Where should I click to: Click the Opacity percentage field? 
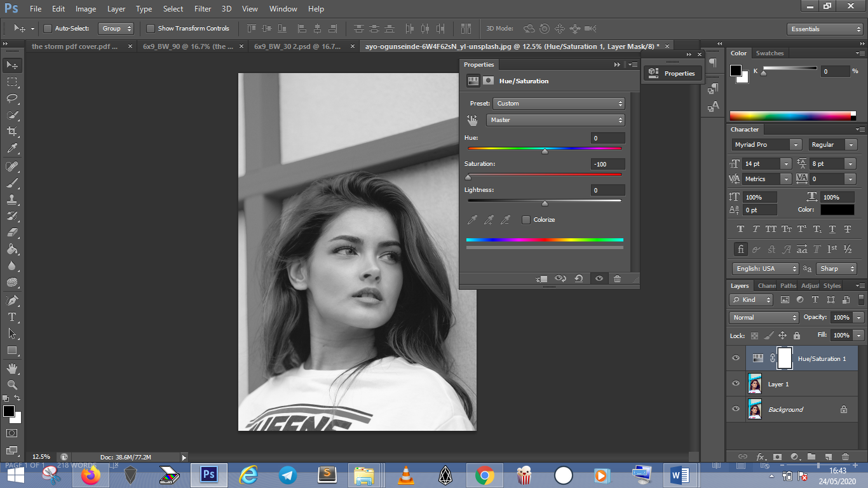pyautogui.click(x=841, y=317)
